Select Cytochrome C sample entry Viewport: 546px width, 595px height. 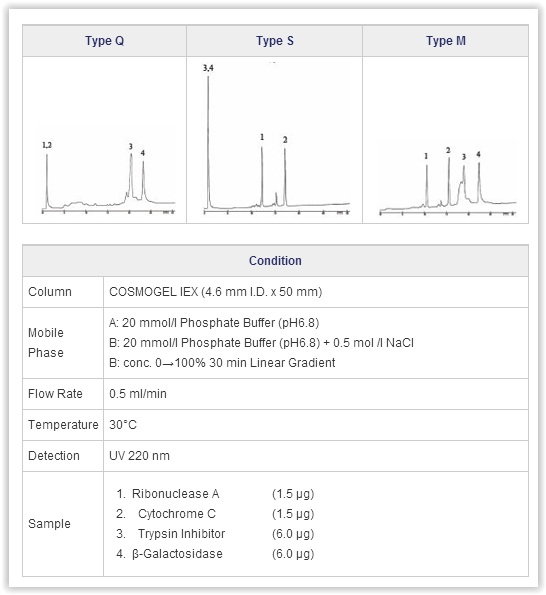click(215, 514)
